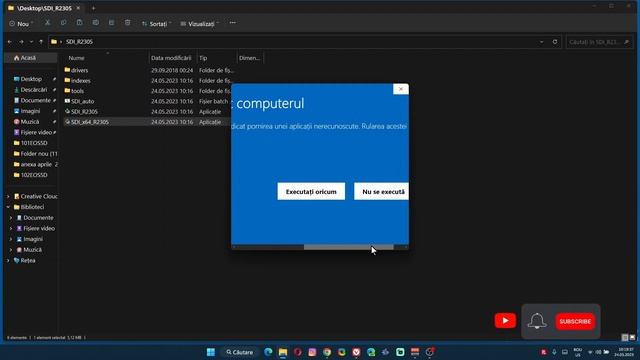Add a new Explorer tab with plus

(93, 8)
